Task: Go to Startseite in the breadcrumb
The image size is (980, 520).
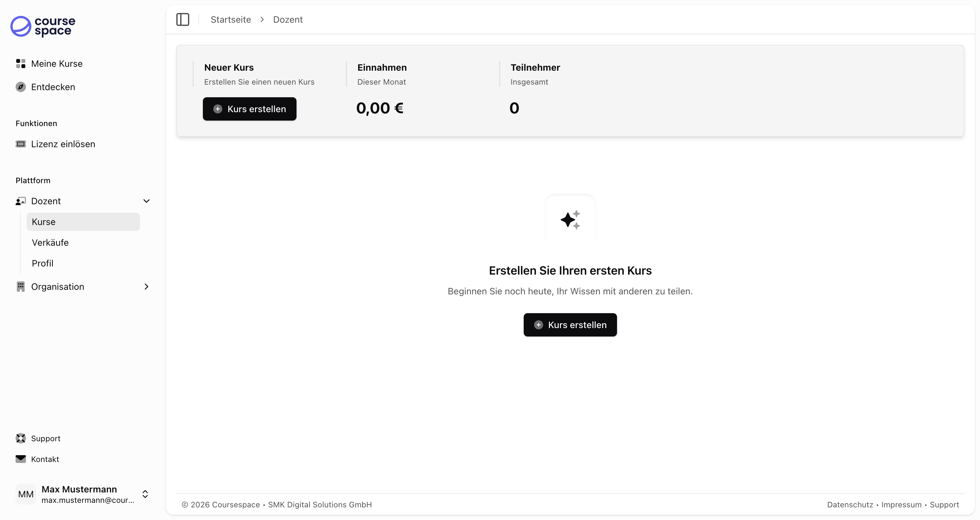Action: [x=230, y=19]
